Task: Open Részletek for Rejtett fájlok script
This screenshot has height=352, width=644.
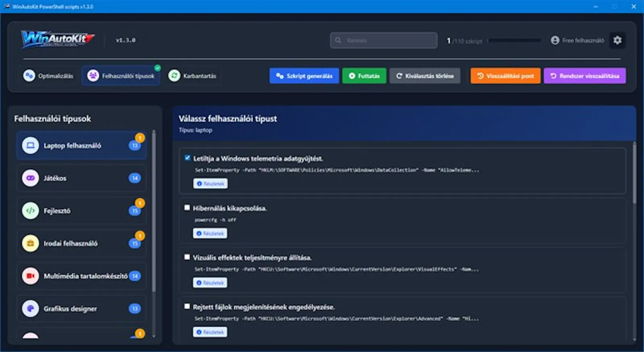Action: point(210,332)
